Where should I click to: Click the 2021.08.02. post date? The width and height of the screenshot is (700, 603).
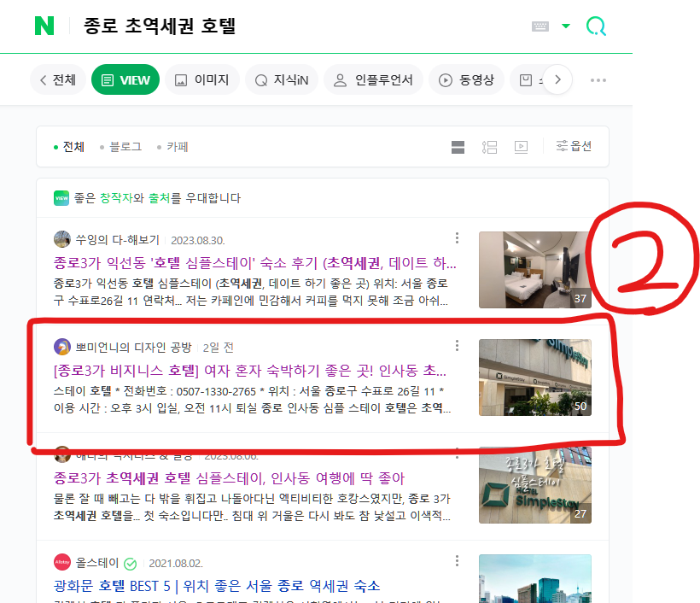click(176, 563)
